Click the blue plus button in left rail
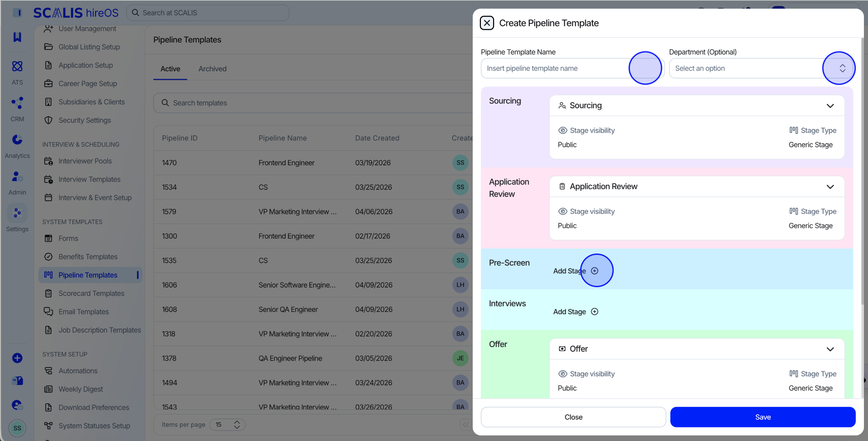Viewport: 868px width, 441px height. (x=17, y=358)
